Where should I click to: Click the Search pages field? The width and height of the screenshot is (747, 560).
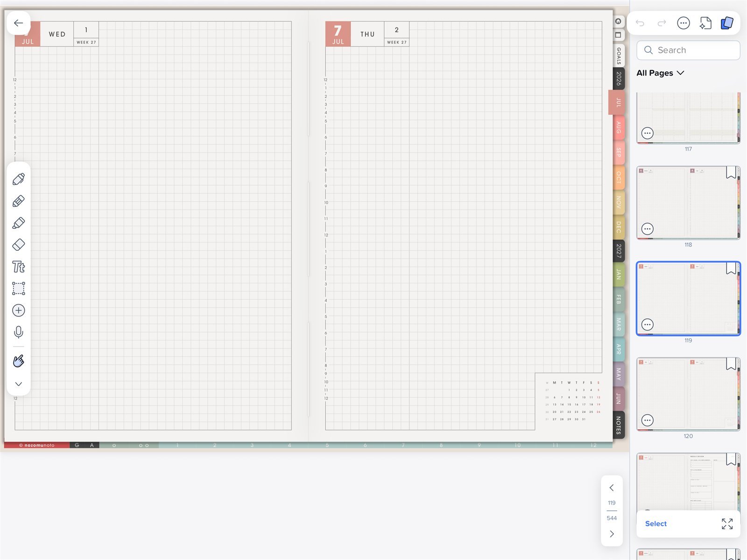pos(688,50)
